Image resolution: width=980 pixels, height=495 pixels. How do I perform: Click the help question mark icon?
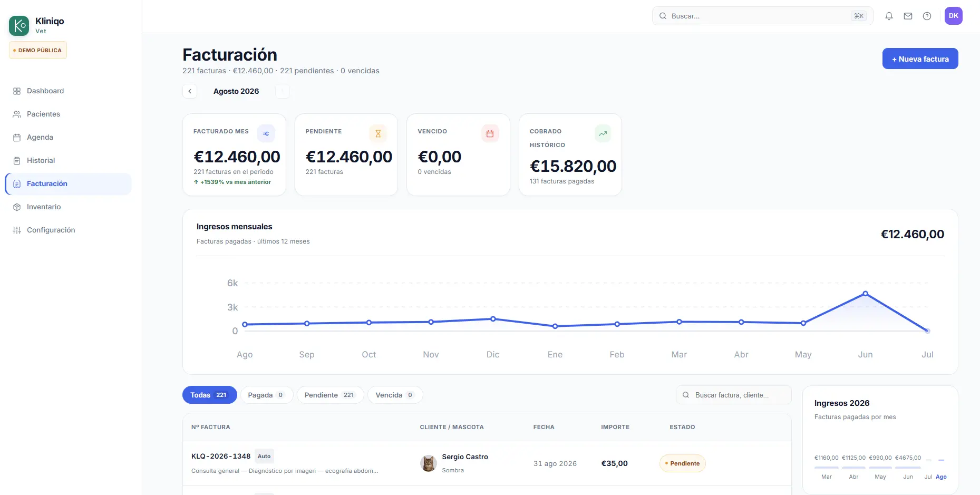coord(927,16)
